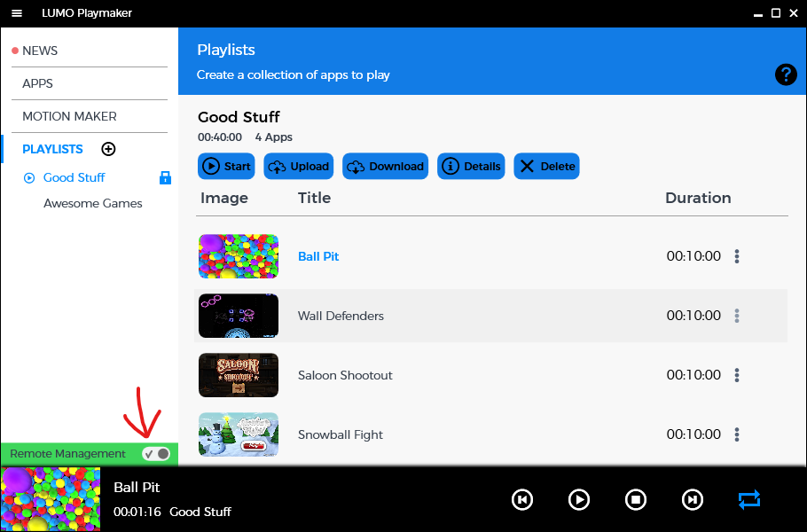Minimize the LUMO Playmaker window
Screen dimensions: 807x532
[x=757, y=14]
